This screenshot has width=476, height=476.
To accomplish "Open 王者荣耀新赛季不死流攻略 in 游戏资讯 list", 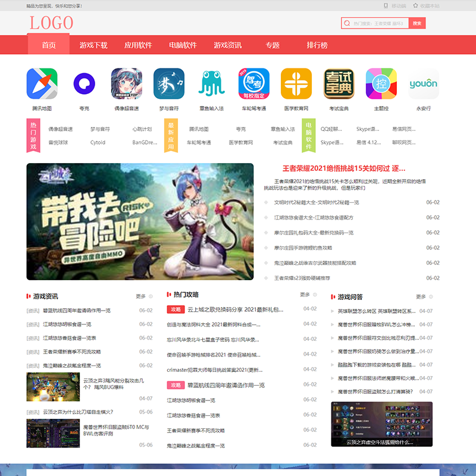I will 71,352.
